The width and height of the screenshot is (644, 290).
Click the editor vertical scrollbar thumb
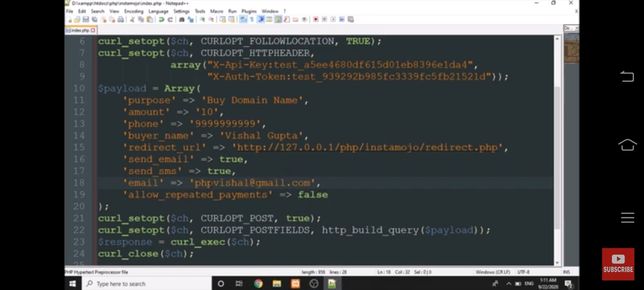point(557,158)
